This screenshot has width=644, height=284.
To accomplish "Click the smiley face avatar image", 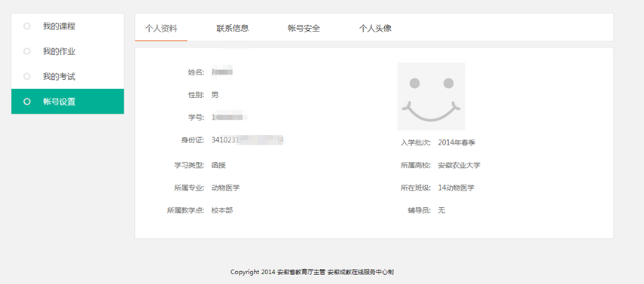I will coord(432,96).
